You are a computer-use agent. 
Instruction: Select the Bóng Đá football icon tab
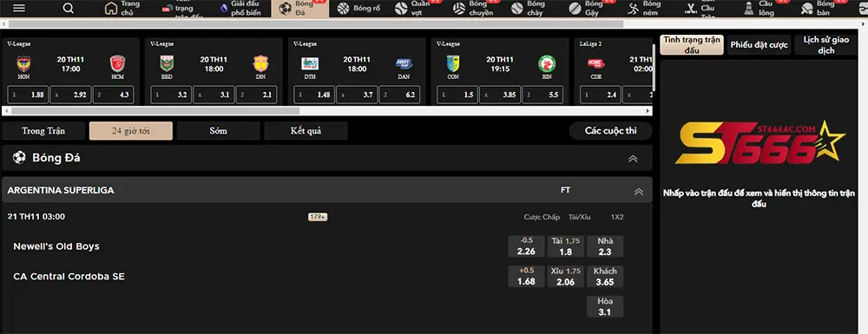285,9
